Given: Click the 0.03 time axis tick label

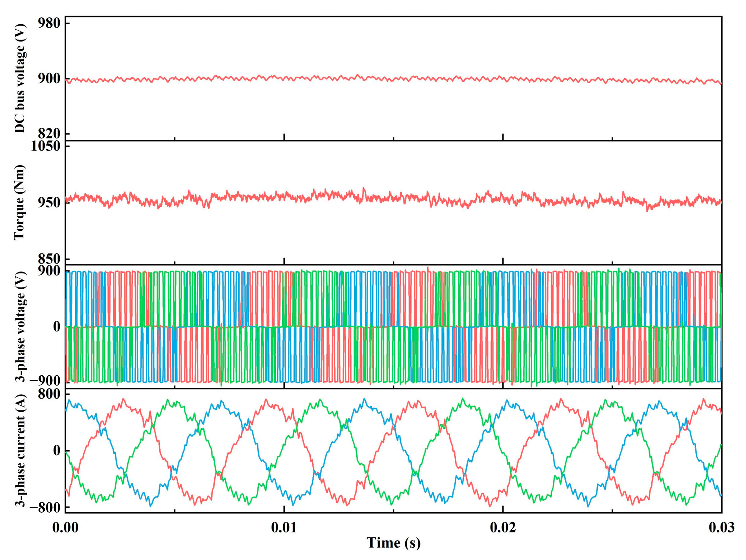Looking at the screenshot, I should point(721,528).
